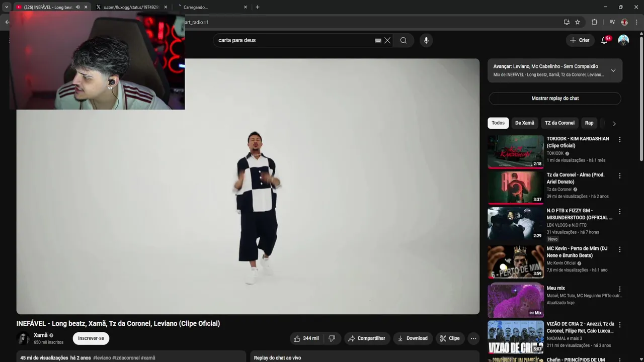Open options menu for Tz da Coronel - Alma

coord(620,176)
